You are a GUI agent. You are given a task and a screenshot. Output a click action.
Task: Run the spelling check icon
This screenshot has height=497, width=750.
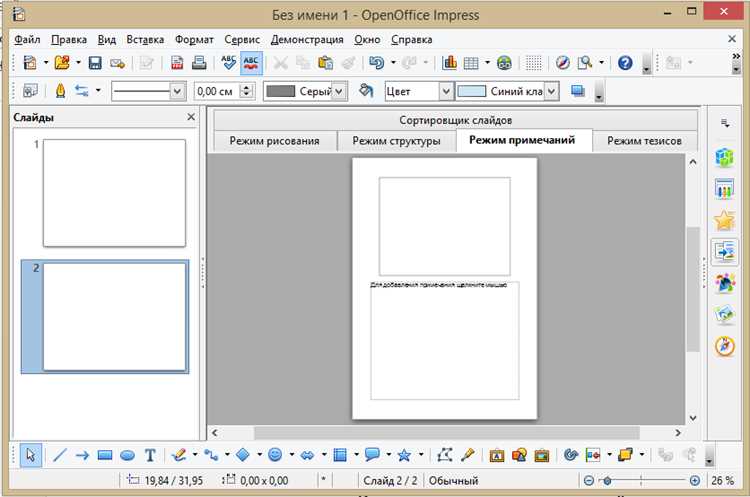[x=228, y=63]
